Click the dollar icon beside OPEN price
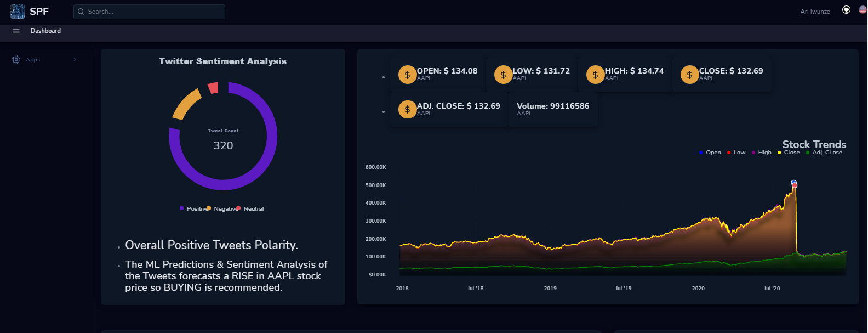Screen dimensions: 868x333 tap(407, 75)
